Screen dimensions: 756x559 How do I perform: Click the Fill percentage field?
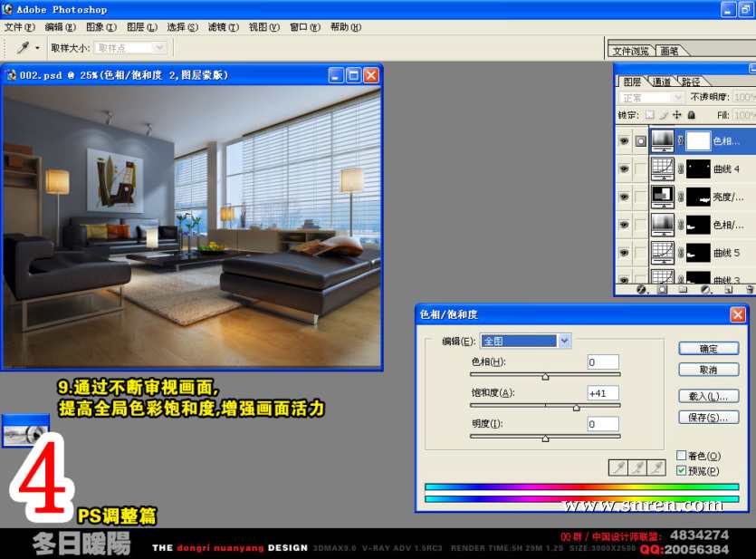(x=744, y=115)
